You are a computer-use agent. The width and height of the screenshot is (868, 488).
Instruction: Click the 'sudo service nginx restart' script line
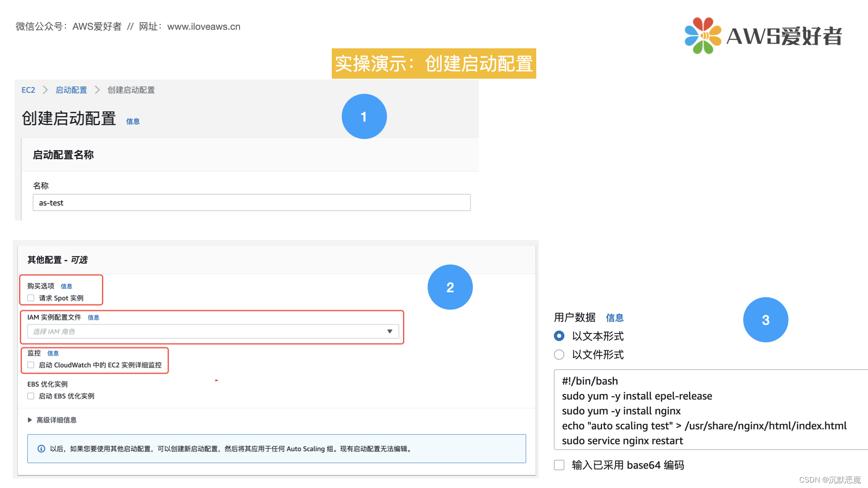[622, 441]
